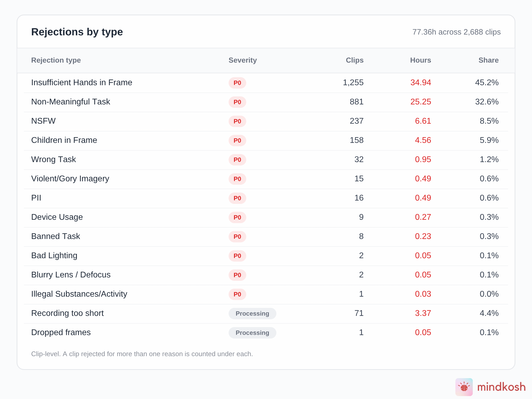Screen dimensions: 532x399
Task: Click the Processing badge for Recording too short
Action: [252, 314]
